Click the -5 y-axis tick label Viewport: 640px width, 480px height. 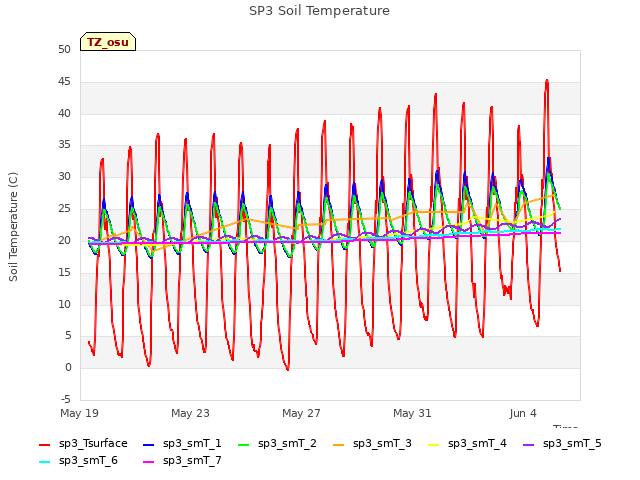point(65,399)
